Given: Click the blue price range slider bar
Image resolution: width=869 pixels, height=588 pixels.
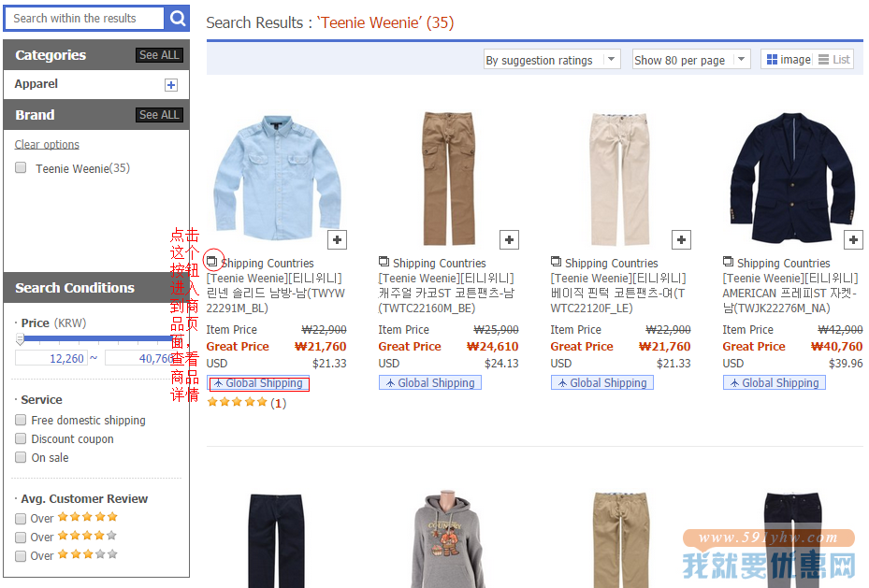Looking at the screenshot, I should click(97, 337).
